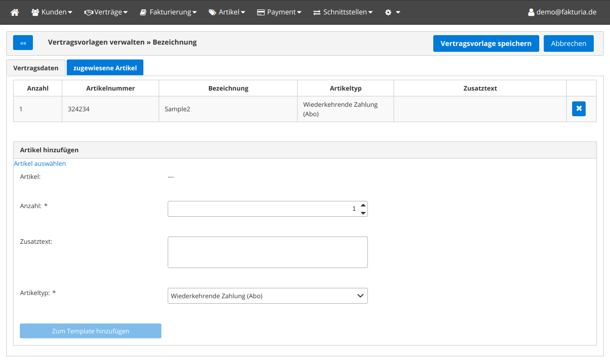This screenshot has width=610, height=364.
Task: Click the Artikel auswählen link
Action: tap(40, 164)
